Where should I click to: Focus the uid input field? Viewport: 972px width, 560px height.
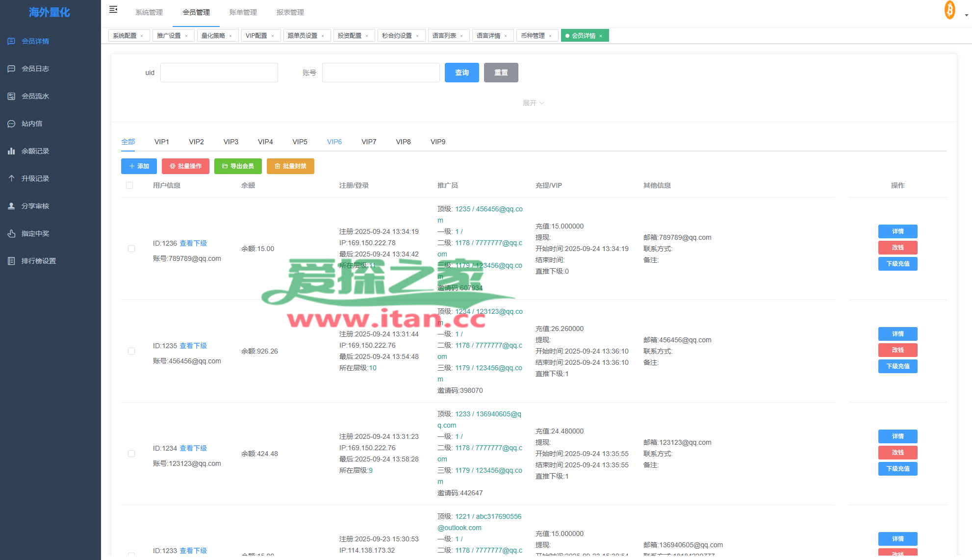[x=219, y=73]
